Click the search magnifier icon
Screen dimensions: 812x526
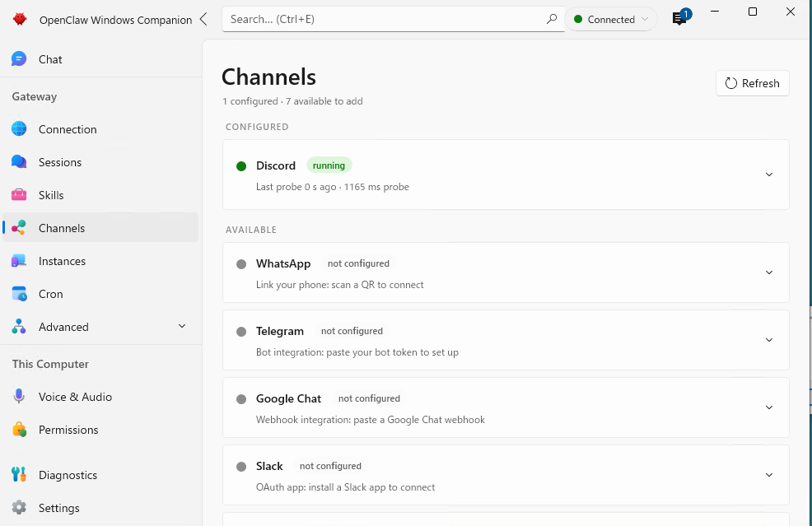tap(552, 19)
